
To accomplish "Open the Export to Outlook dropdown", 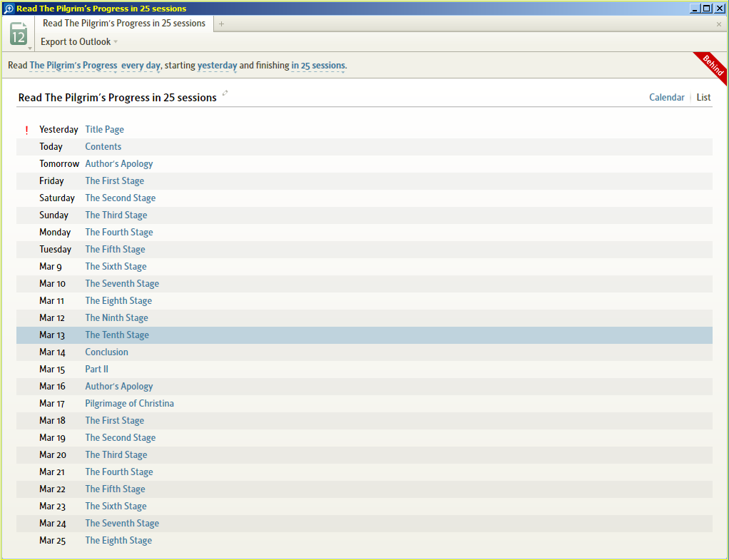I will pos(79,42).
